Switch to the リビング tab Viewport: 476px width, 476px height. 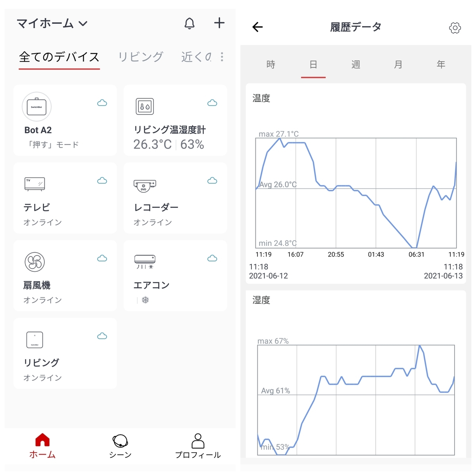tap(141, 57)
